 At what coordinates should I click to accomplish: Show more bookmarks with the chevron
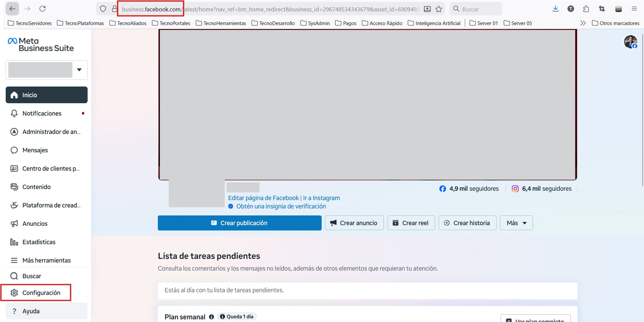tap(583, 23)
